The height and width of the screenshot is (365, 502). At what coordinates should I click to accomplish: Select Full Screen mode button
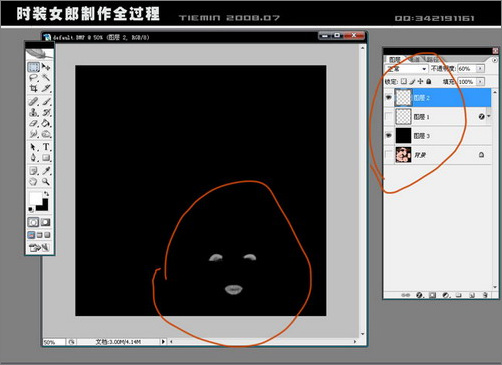point(48,235)
